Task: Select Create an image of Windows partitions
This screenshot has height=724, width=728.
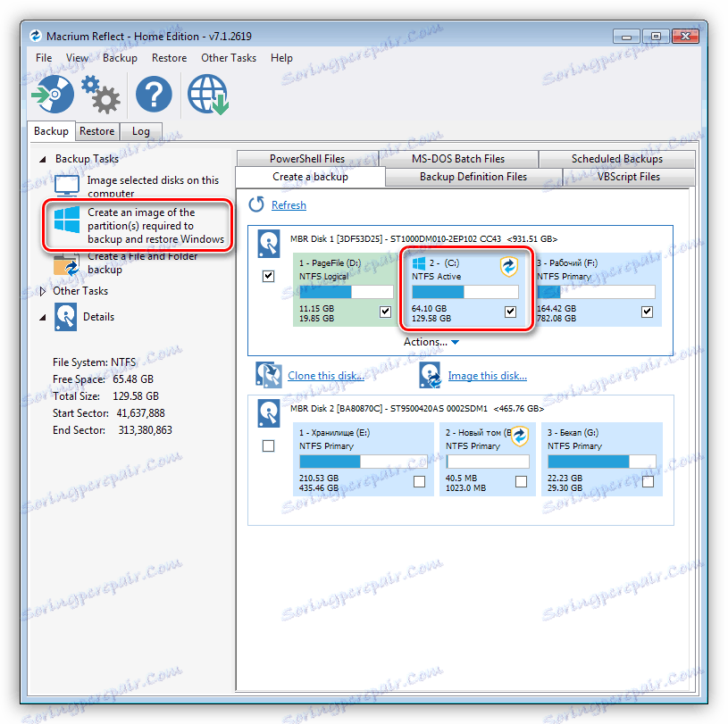Action: (x=155, y=226)
